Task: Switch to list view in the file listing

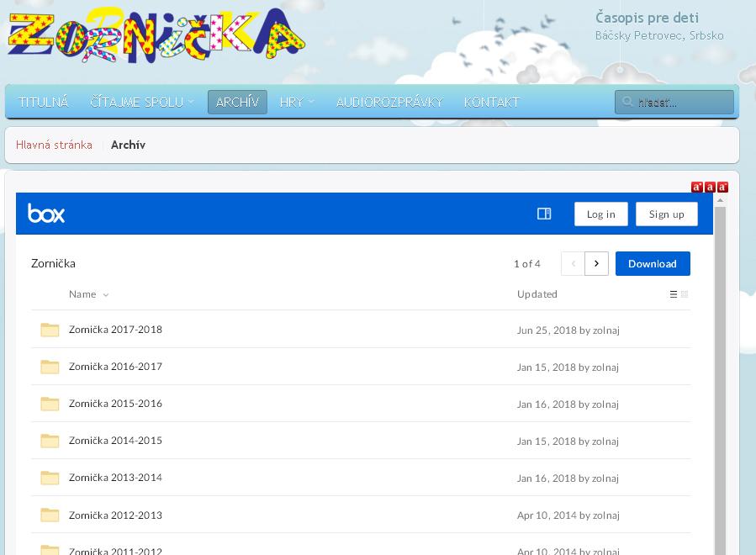Action: click(x=673, y=294)
